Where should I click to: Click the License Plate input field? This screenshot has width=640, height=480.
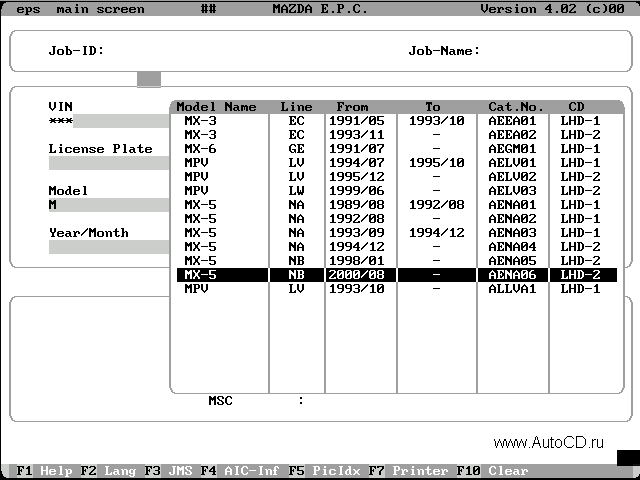click(109, 163)
